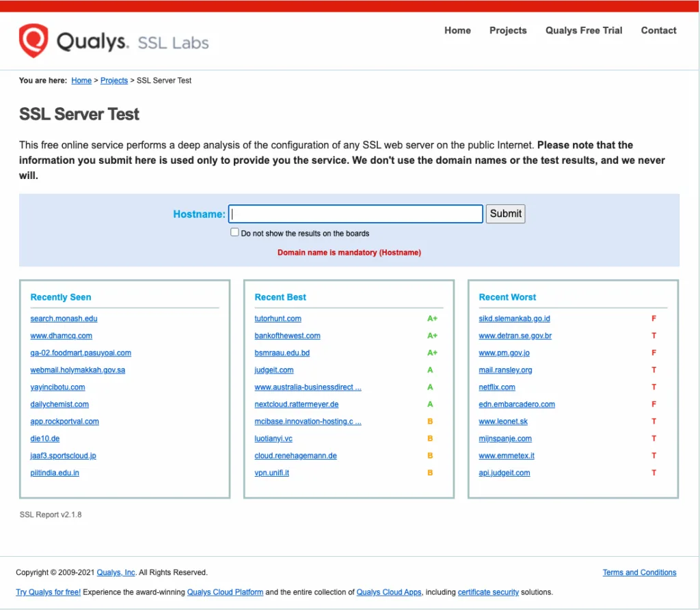Open webmail.holymakkah.gov.sa link
700x610 pixels.
tap(78, 370)
